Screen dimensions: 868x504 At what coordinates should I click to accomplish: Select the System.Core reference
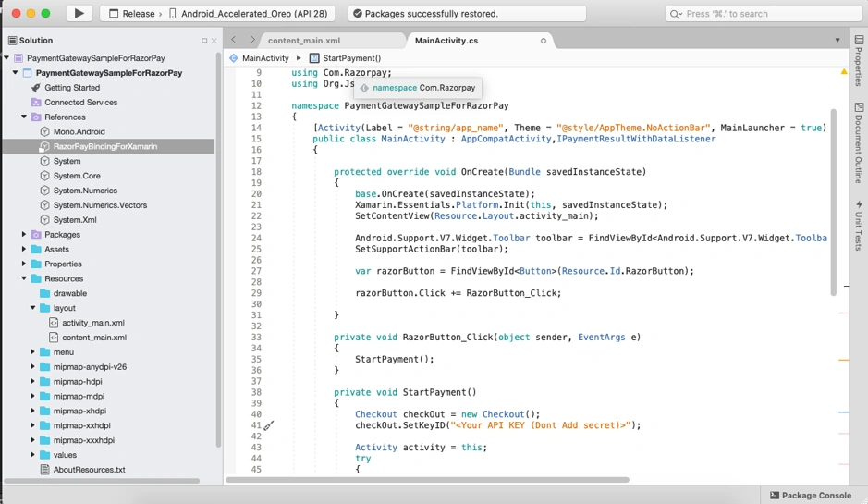click(77, 176)
